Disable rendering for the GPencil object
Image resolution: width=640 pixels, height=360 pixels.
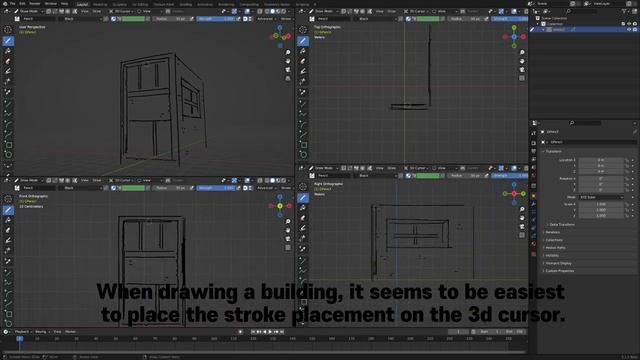[635, 29]
